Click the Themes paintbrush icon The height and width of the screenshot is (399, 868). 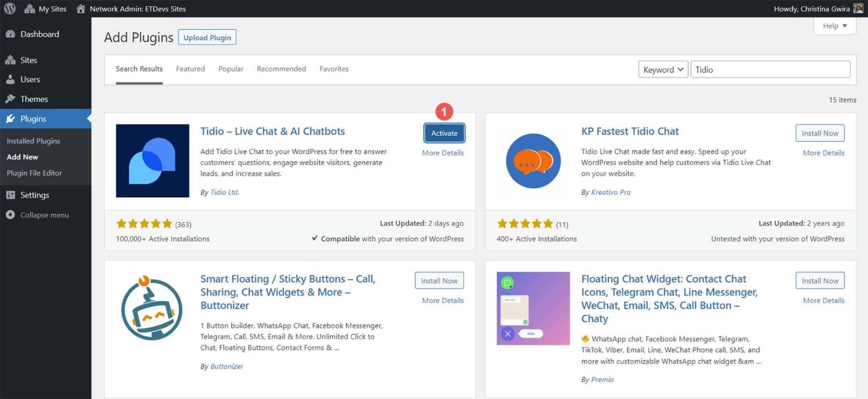point(11,99)
